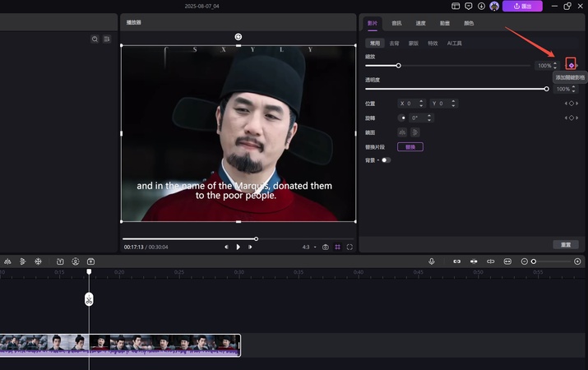The width and height of the screenshot is (588, 370).
Task: Switch to the 動畫 (Animation) tab
Action: (445, 23)
